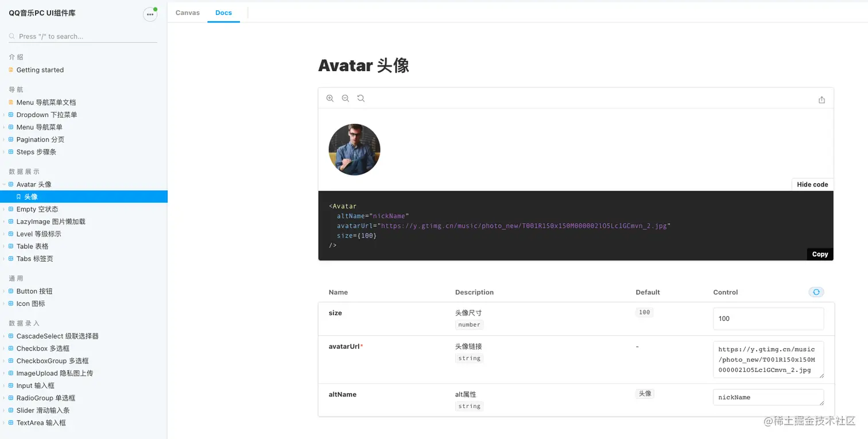Click the component icon beside Button 按钮
The height and width of the screenshot is (439, 868).
click(x=11, y=292)
